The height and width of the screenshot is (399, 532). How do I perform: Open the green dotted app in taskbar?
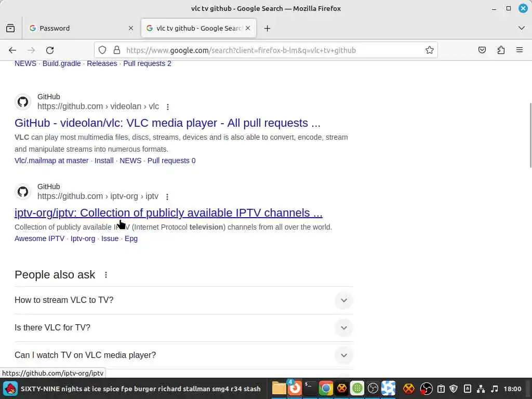pyautogui.click(x=357, y=389)
